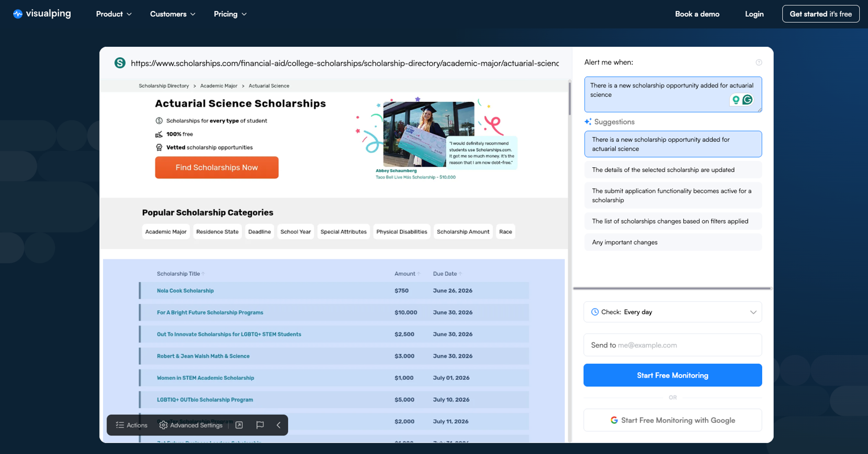868x454 pixels.
Task: Click the Login link
Action: click(754, 14)
